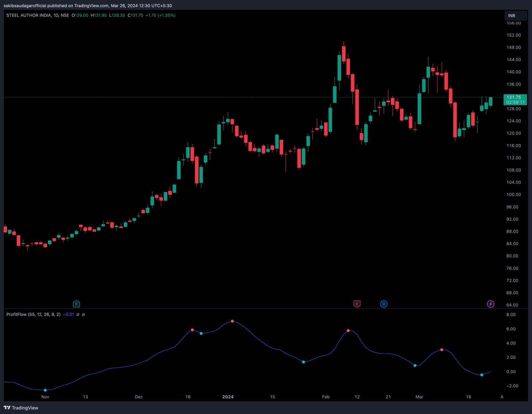The image size is (532, 414).
Task: Click the red ProfitFlow dot in March
Action: [442, 350]
